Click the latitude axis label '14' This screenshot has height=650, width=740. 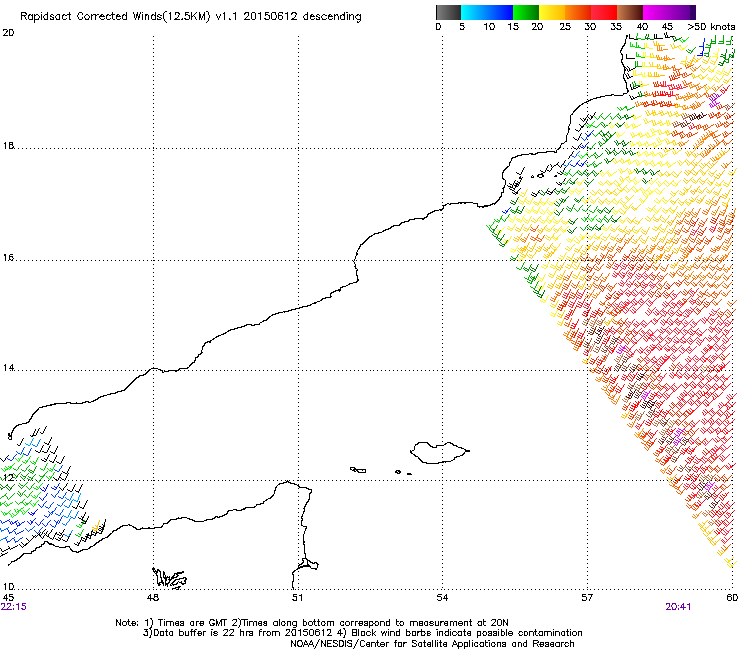(8, 368)
